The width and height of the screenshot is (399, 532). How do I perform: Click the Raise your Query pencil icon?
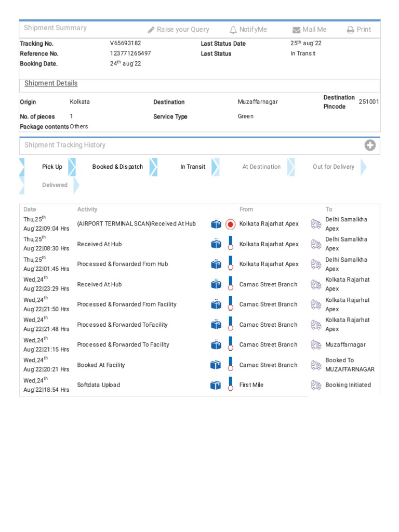click(x=151, y=30)
